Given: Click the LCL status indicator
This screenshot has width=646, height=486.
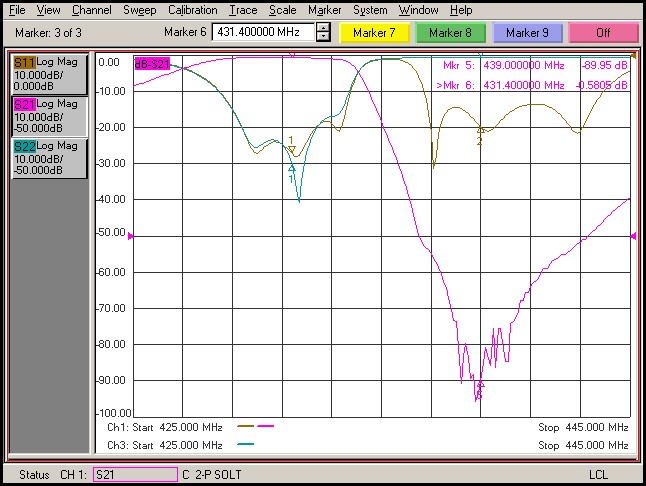Looking at the screenshot, I should (x=598, y=474).
